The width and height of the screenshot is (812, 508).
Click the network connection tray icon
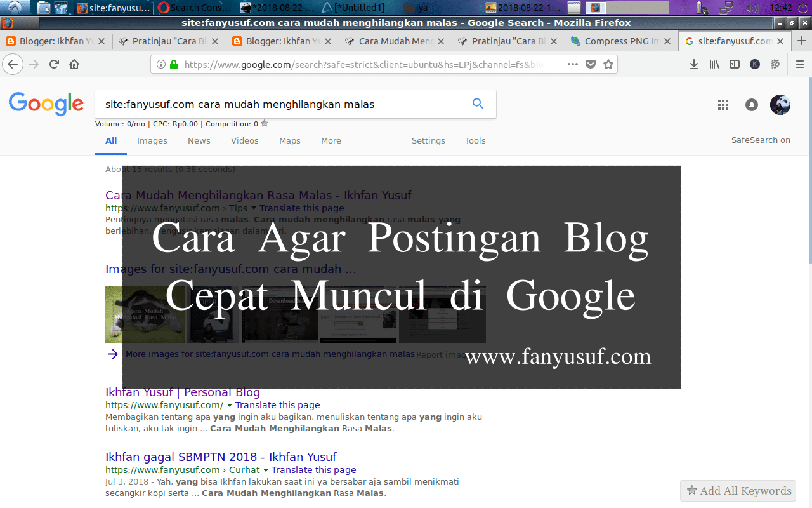[728, 8]
